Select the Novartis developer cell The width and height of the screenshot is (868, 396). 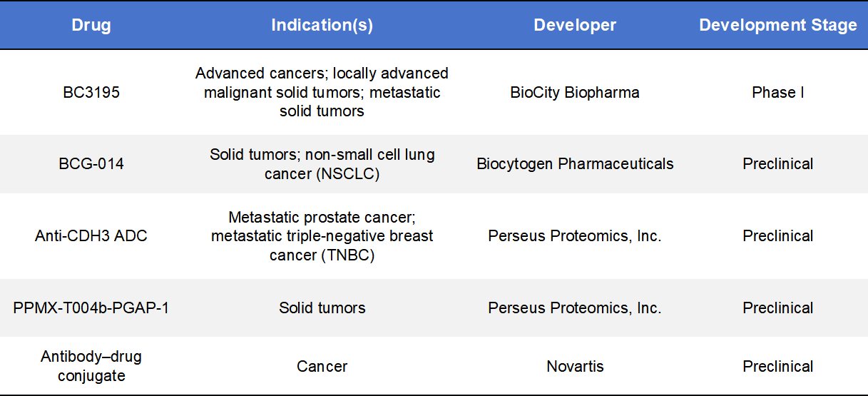[x=575, y=367]
